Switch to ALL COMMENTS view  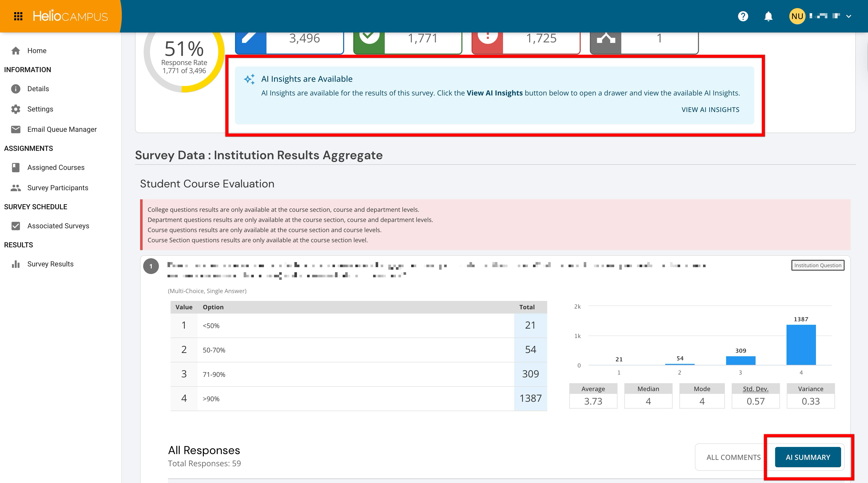click(x=733, y=457)
